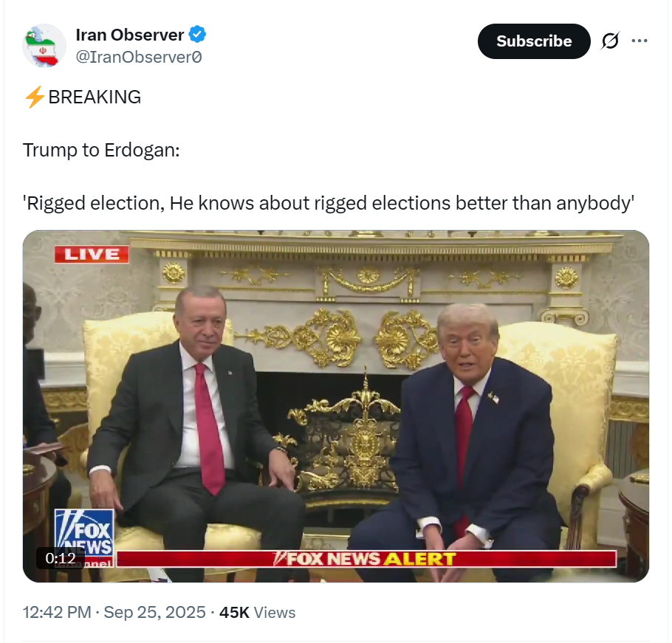Click the 'Trump to Erdogan:' text line

[x=101, y=151]
